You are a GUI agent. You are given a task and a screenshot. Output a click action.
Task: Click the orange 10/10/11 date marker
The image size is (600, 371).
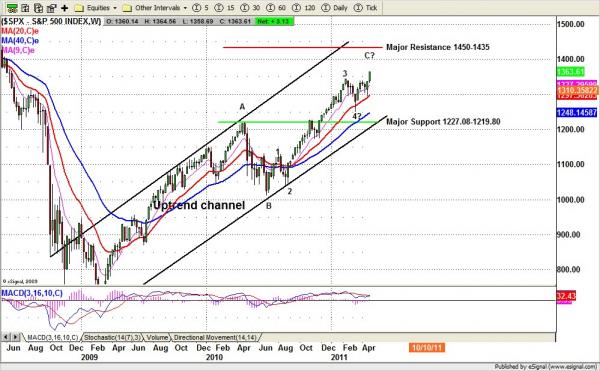pos(427,348)
